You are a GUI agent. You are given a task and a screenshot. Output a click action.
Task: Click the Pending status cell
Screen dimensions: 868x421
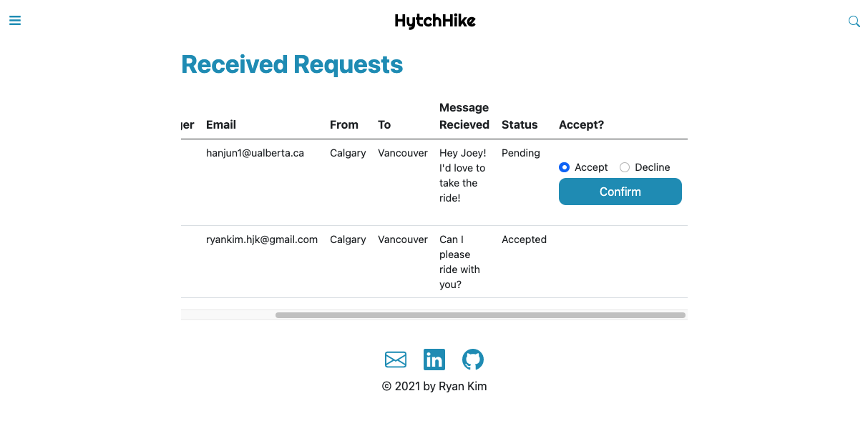coord(521,153)
